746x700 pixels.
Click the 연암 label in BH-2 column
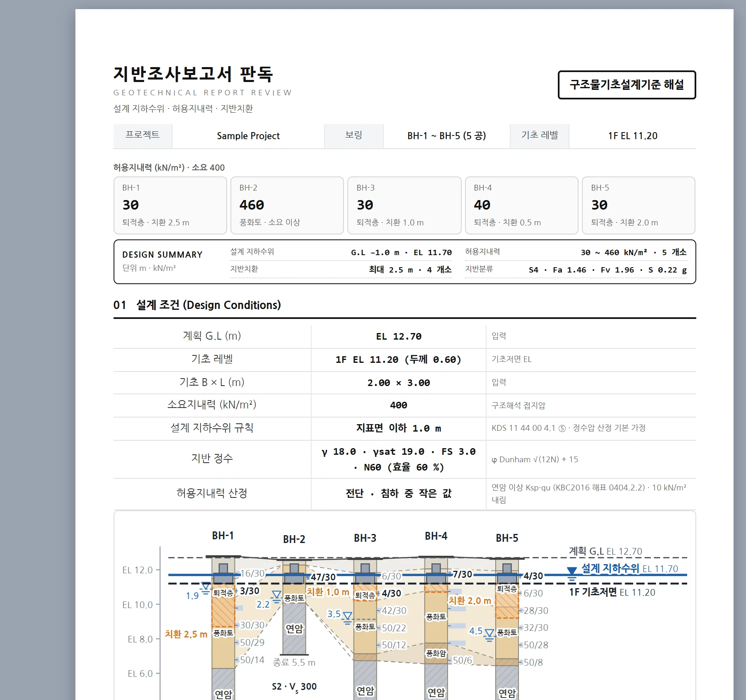pos(294,629)
